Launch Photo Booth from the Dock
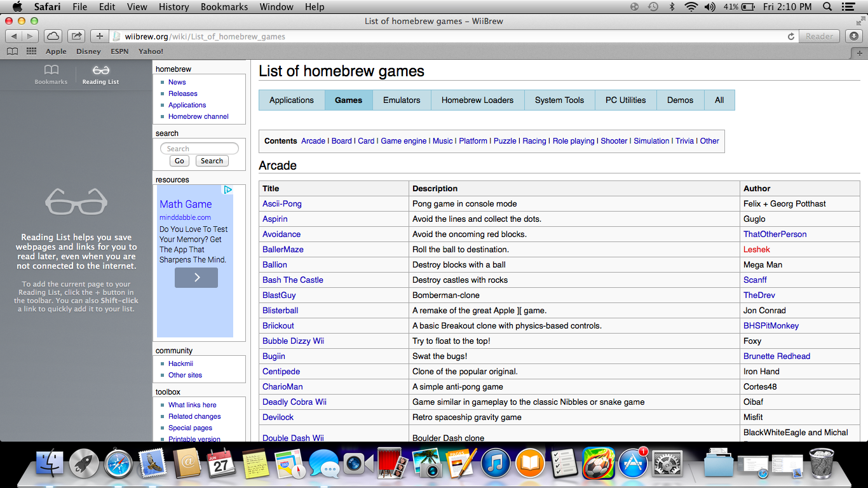Viewport: 868px width, 488px height. click(393, 464)
